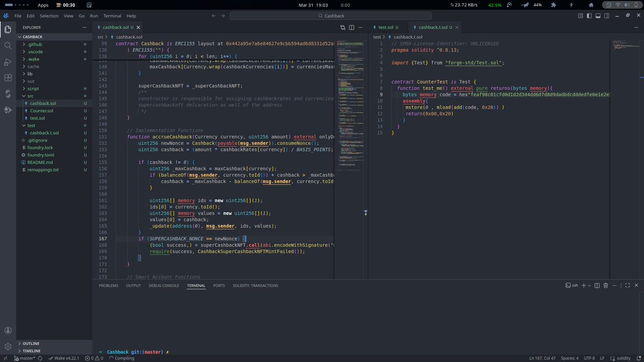Viewport: 644px width, 362px height.
Task: Open terminal panel more actions ellipsis
Action: pos(615,285)
